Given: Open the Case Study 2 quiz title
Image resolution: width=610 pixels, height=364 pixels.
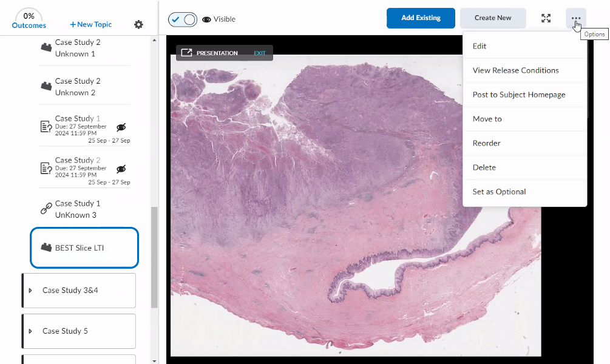Looking at the screenshot, I should tap(78, 160).
